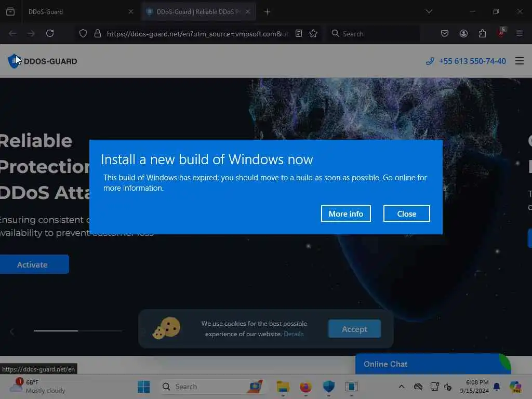Open the tracking protection shield in the address bar
The image size is (532, 399).
[x=83, y=33]
